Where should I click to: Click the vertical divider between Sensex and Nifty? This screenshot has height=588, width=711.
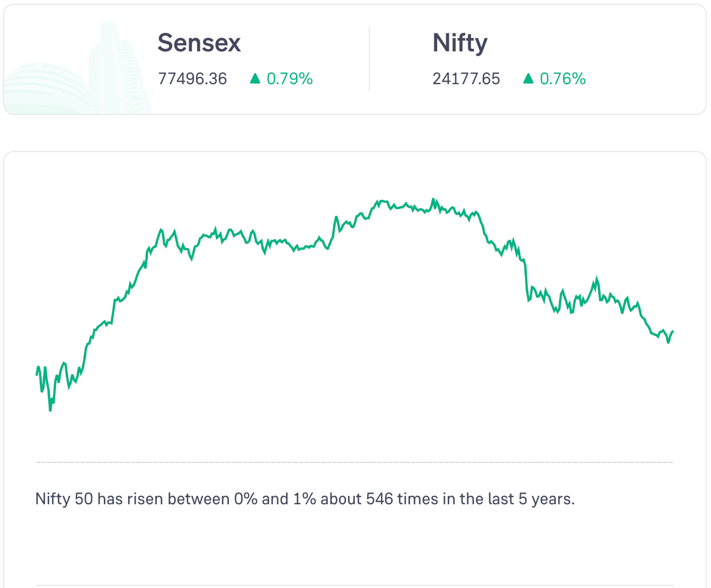369,59
